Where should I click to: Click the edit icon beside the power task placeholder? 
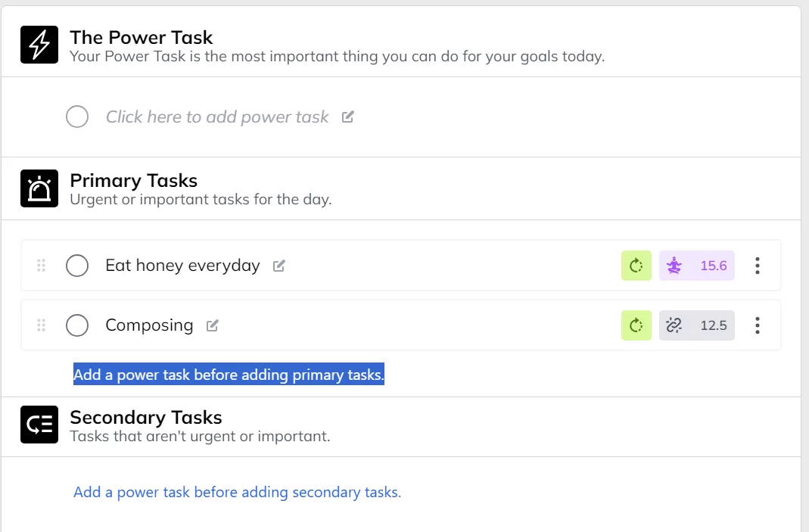click(348, 117)
